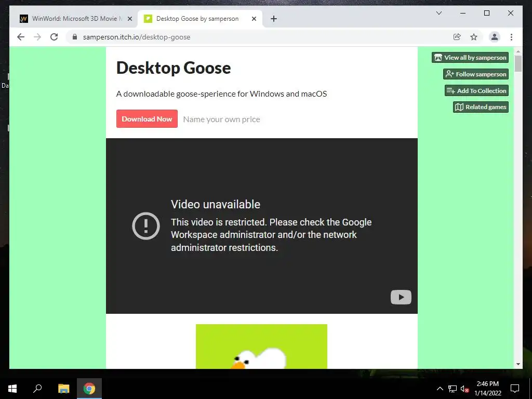Open Related games
Viewport: 532px width, 399px height.
coord(481,107)
